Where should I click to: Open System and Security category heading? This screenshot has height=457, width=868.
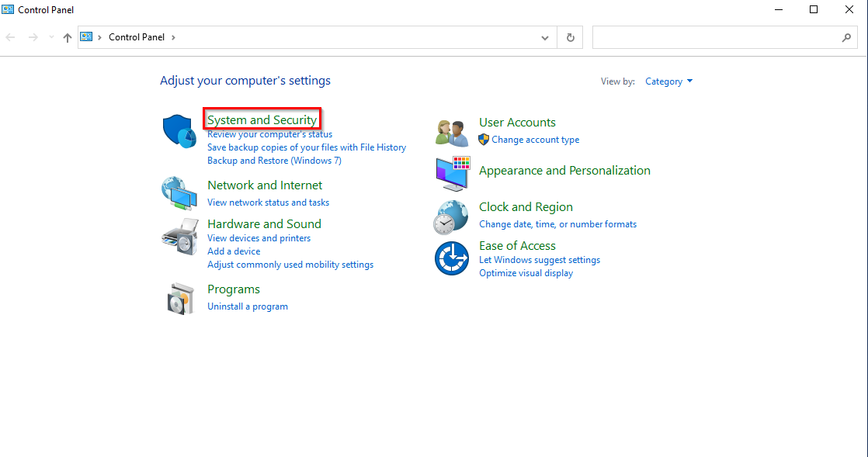point(262,119)
